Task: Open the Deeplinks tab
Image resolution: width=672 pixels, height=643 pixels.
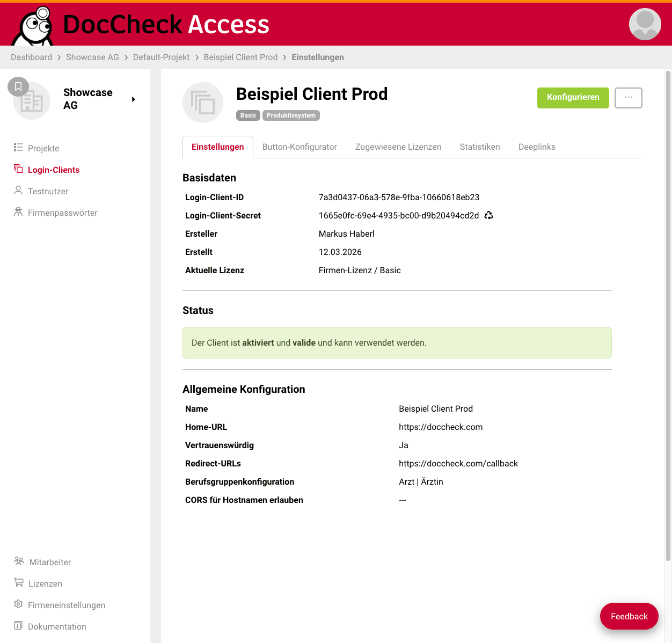Action: [x=537, y=147]
